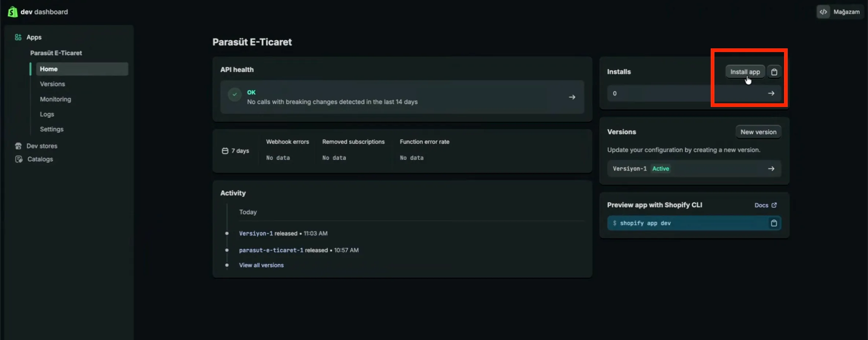Open Versiyon-1 details arrow

click(x=771, y=169)
